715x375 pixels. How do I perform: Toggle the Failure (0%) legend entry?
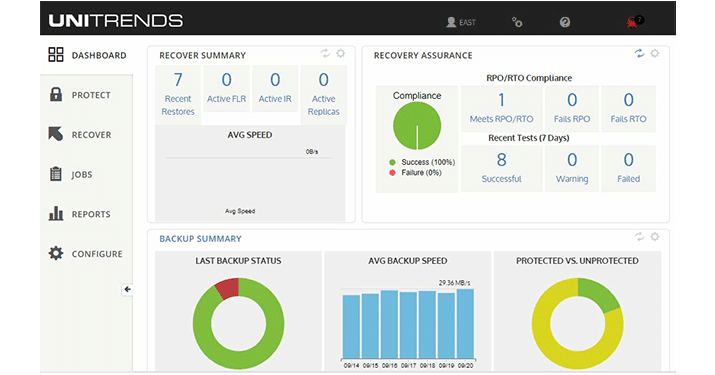[x=415, y=172]
